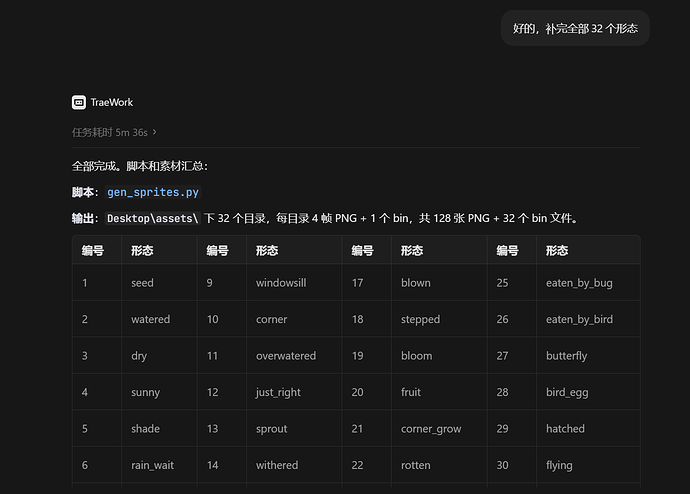This screenshot has height=494, width=690.
Task: Select the 'butterfly' table cell
Action: 588,355
